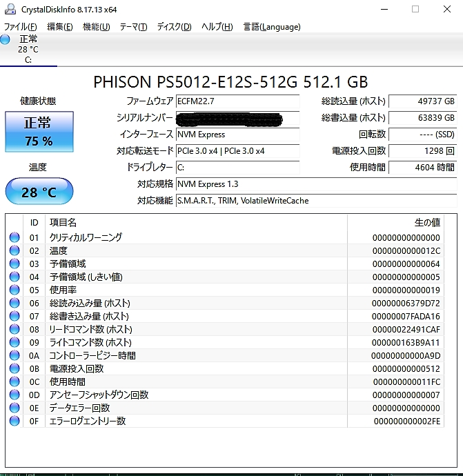Screen dimensions: 463x476
Task: Open the ヘルプ(H) menu
Action: pyautogui.click(x=217, y=27)
